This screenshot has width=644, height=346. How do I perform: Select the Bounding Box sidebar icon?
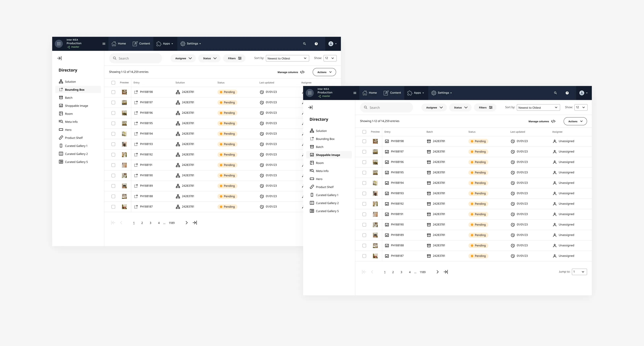pos(312,139)
